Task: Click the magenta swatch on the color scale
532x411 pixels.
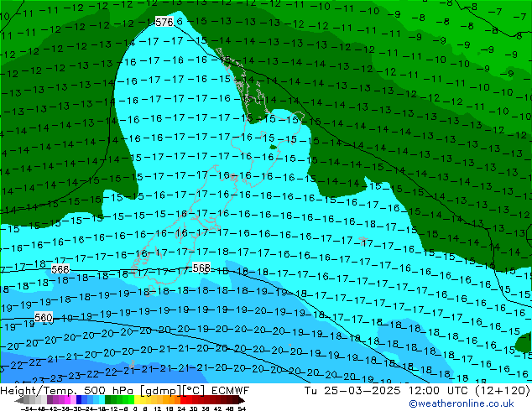Action: point(67,400)
